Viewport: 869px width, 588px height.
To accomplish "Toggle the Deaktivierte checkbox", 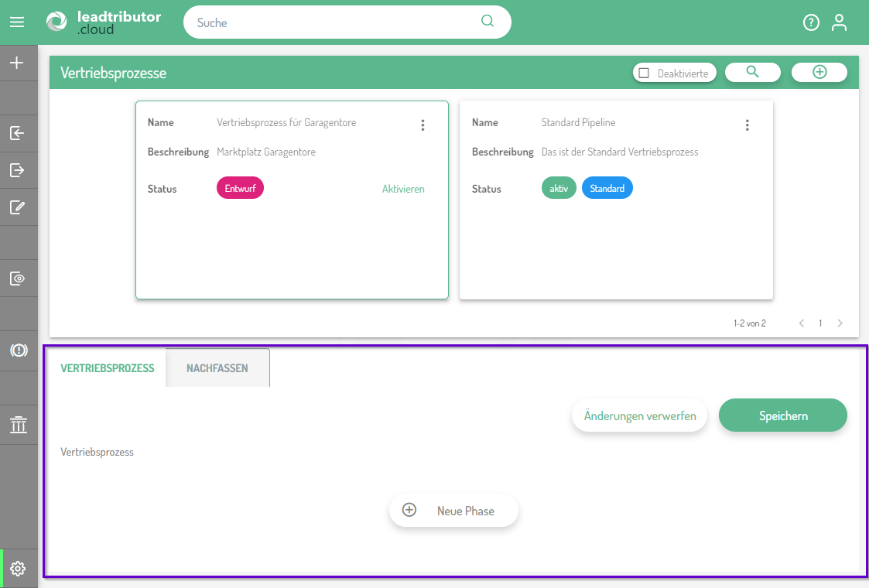I will tap(644, 73).
